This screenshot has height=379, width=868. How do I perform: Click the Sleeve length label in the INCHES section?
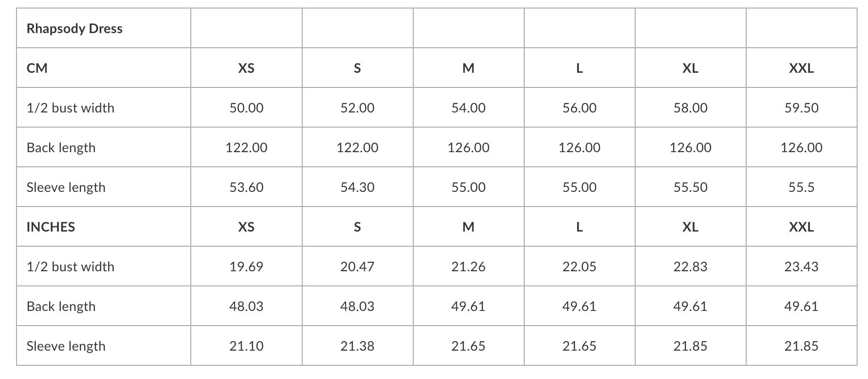coord(66,346)
